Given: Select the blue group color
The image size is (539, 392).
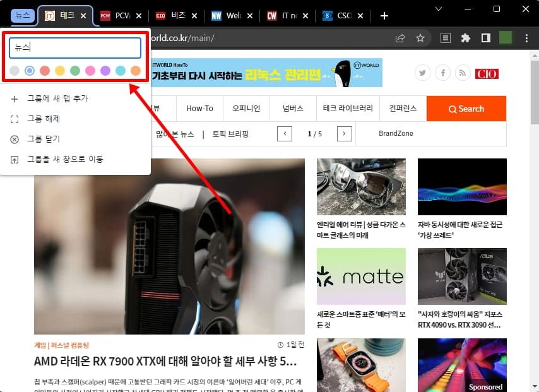Looking at the screenshot, I should 30,71.
